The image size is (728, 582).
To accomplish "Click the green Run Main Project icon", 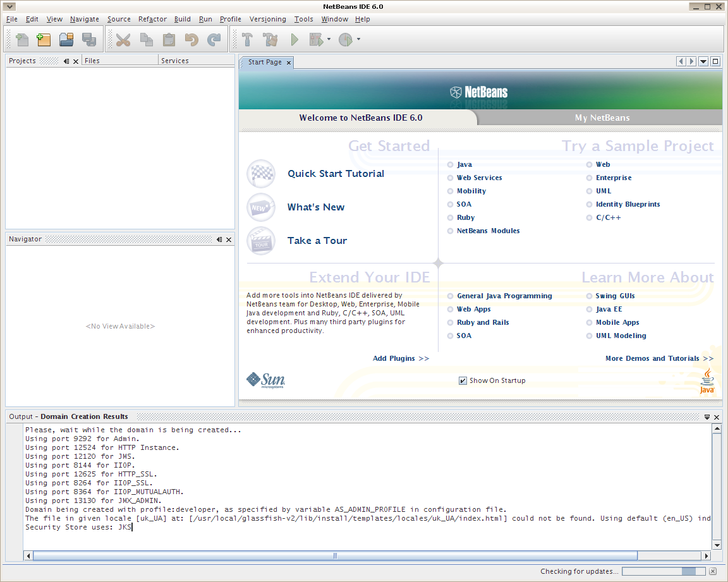I will [294, 39].
